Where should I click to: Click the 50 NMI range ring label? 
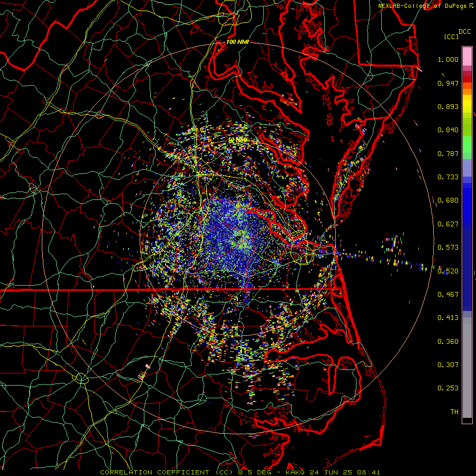(237, 140)
